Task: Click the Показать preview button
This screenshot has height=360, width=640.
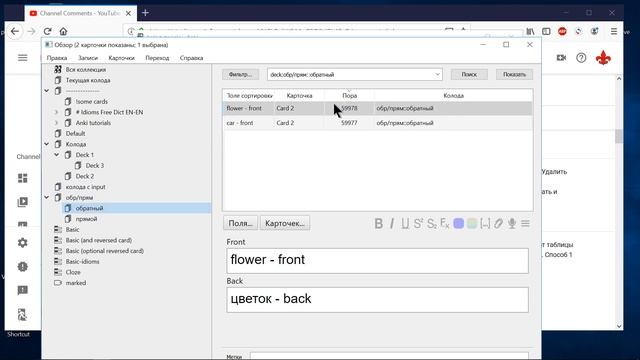Action: pos(514,74)
